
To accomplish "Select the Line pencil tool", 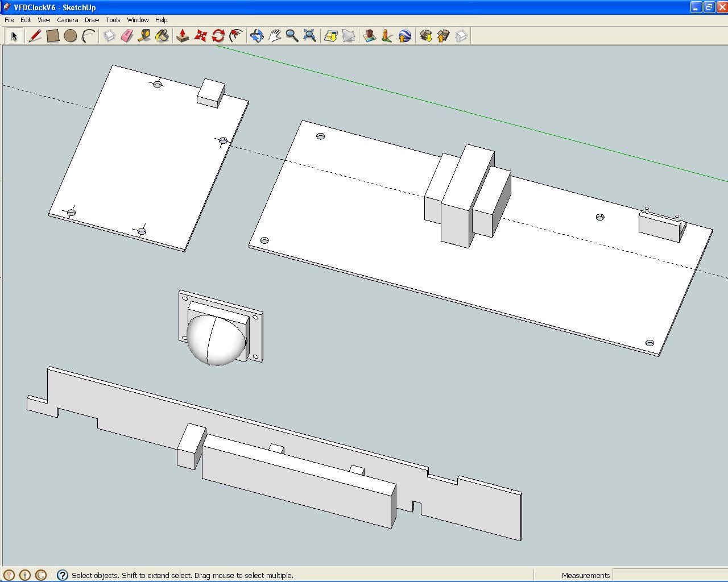I will point(35,36).
